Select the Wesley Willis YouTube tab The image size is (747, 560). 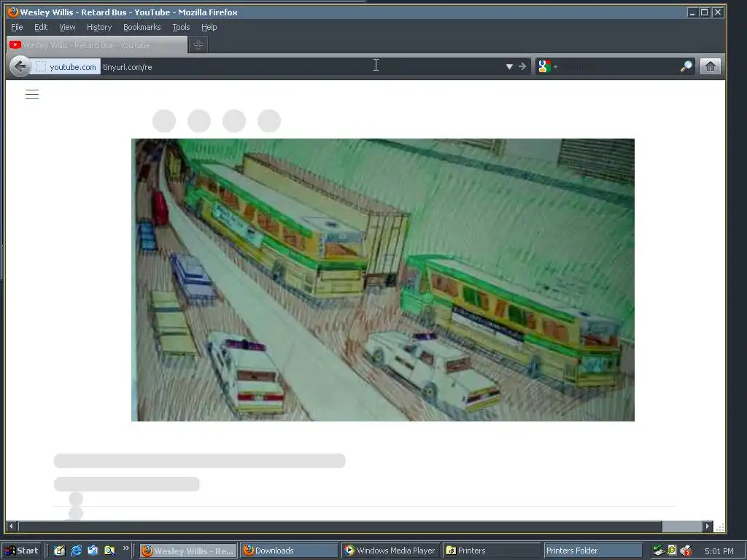pos(97,44)
